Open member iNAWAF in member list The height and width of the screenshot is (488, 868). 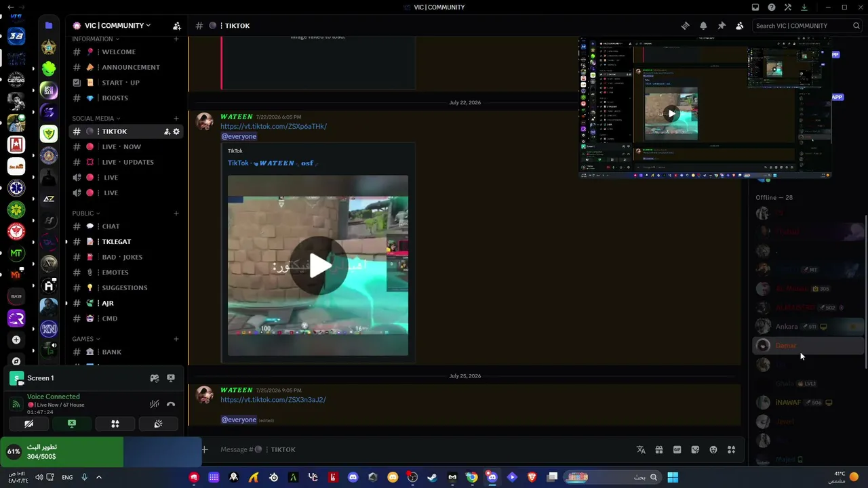click(x=807, y=403)
